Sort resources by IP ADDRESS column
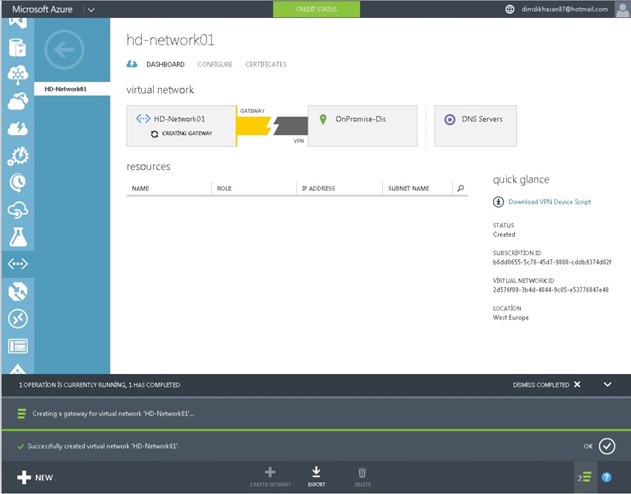This screenshot has height=494, width=631. coord(318,188)
